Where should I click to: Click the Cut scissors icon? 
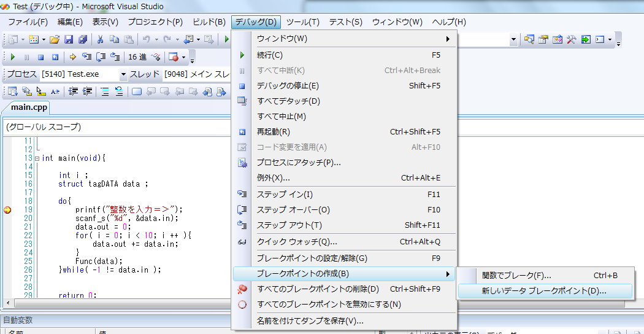coord(100,39)
